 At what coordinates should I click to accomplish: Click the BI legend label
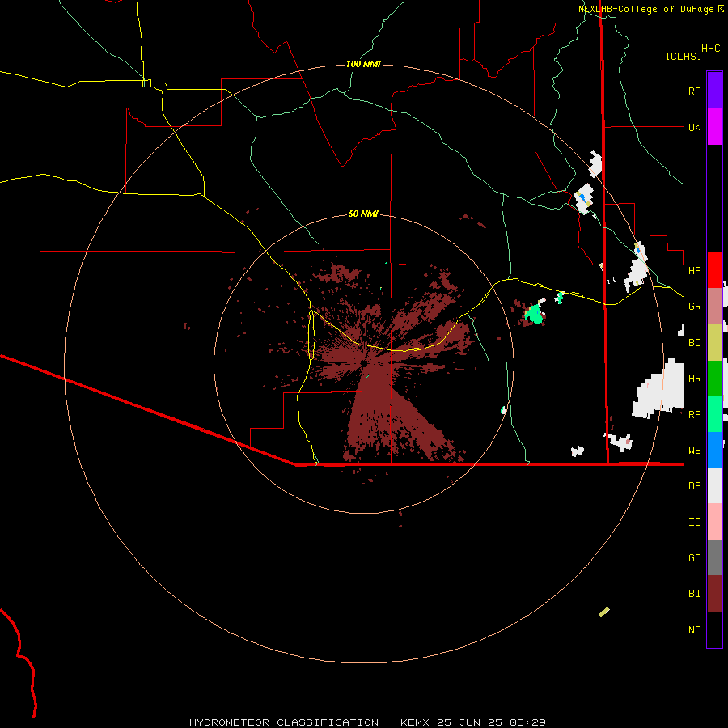(x=694, y=594)
